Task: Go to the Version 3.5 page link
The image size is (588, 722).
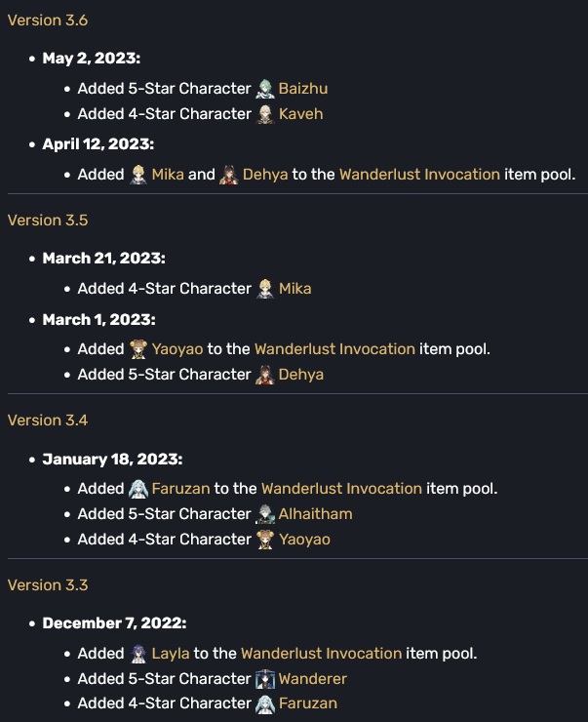Action: pyautogui.click(x=48, y=221)
